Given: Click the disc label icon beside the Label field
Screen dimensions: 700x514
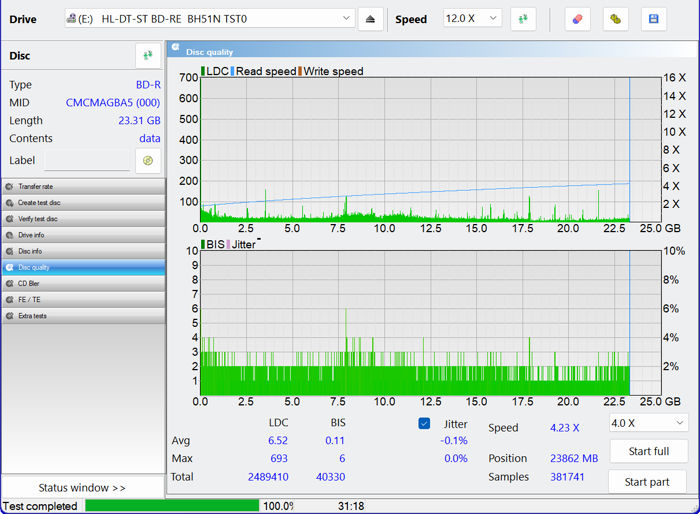Looking at the screenshot, I should tap(148, 160).
